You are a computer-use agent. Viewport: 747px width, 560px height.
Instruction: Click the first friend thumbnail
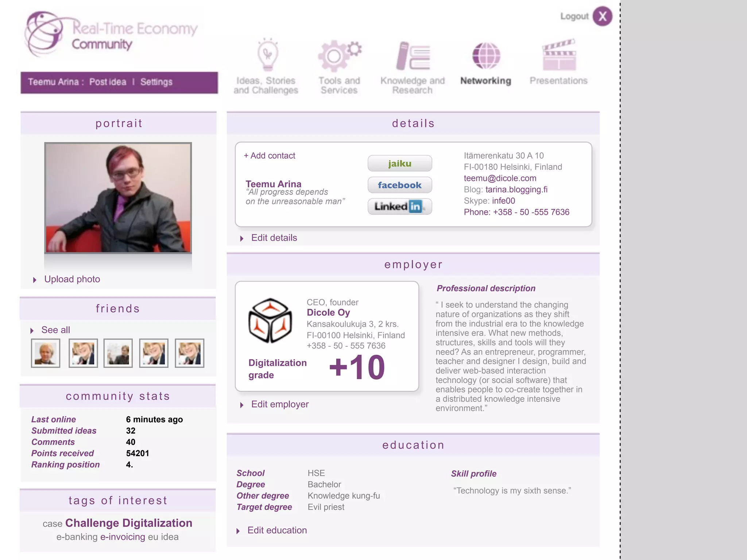point(46,353)
